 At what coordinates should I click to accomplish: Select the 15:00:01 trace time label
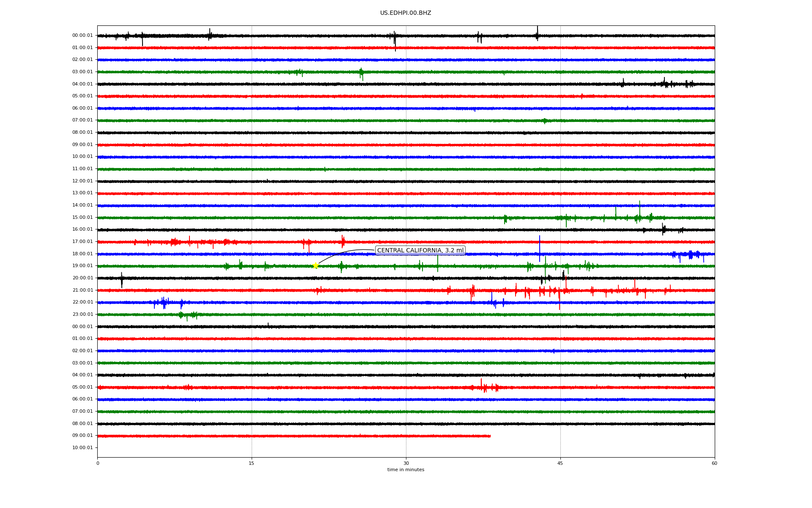[82, 218]
